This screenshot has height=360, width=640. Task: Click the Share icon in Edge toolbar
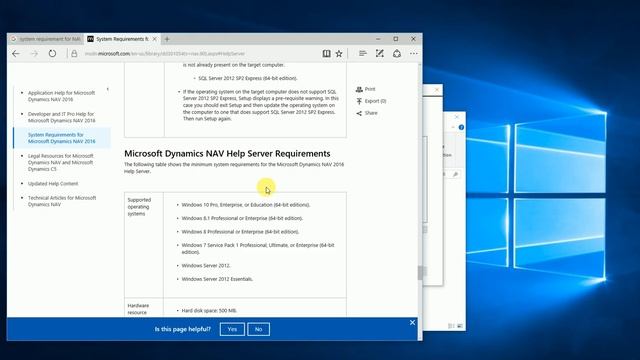click(397, 53)
